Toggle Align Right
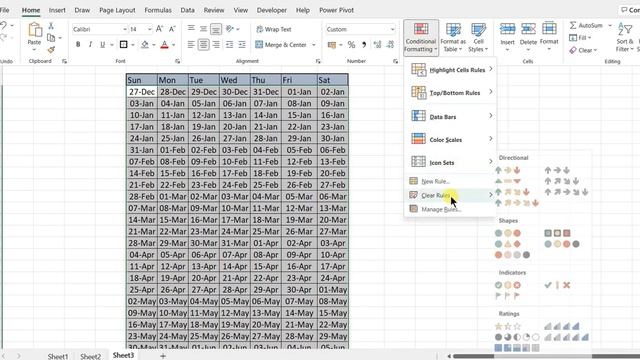640x360 pixels. tap(216, 44)
